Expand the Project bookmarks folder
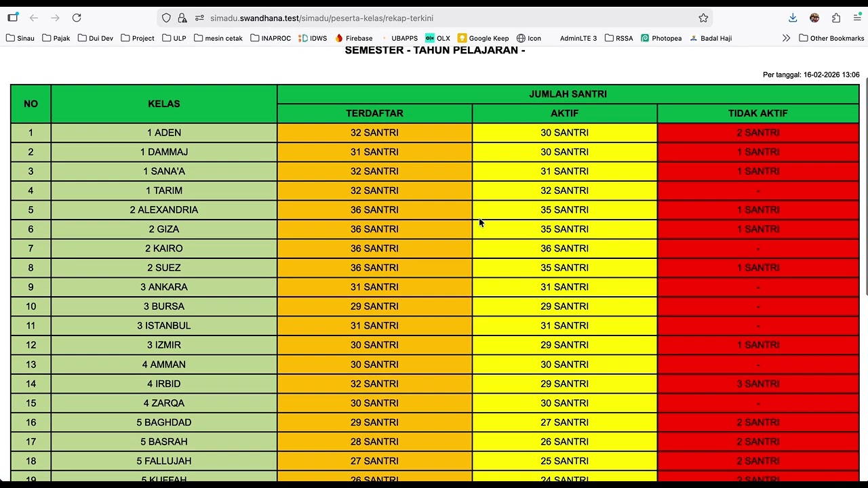Screen dimensions: 868x488 point(138,38)
